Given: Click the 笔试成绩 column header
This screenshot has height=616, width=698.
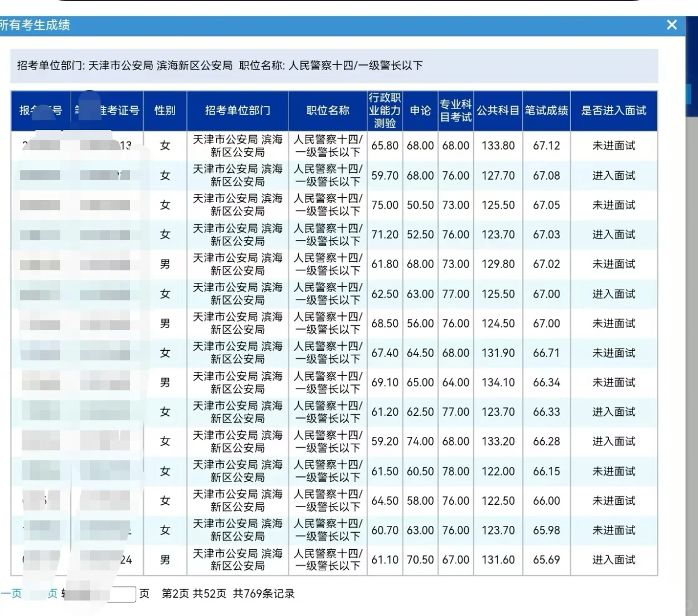Looking at the screenshot, I should 547,111.
